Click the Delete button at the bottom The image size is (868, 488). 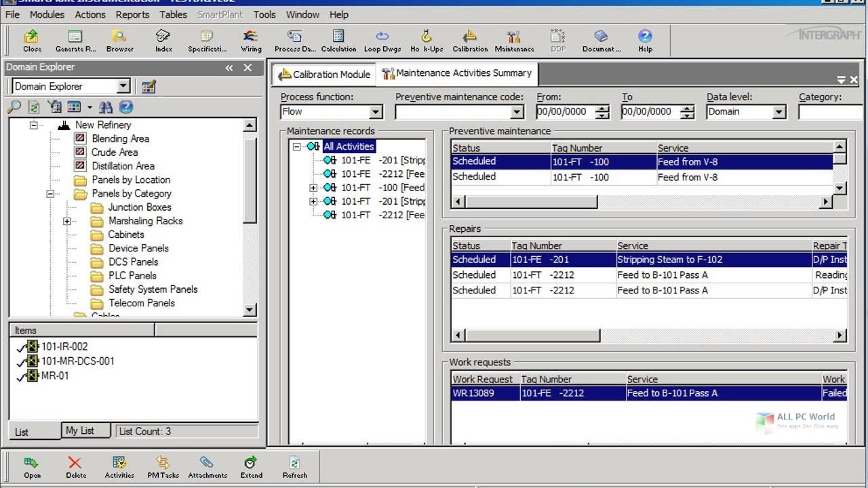[75, 466]
